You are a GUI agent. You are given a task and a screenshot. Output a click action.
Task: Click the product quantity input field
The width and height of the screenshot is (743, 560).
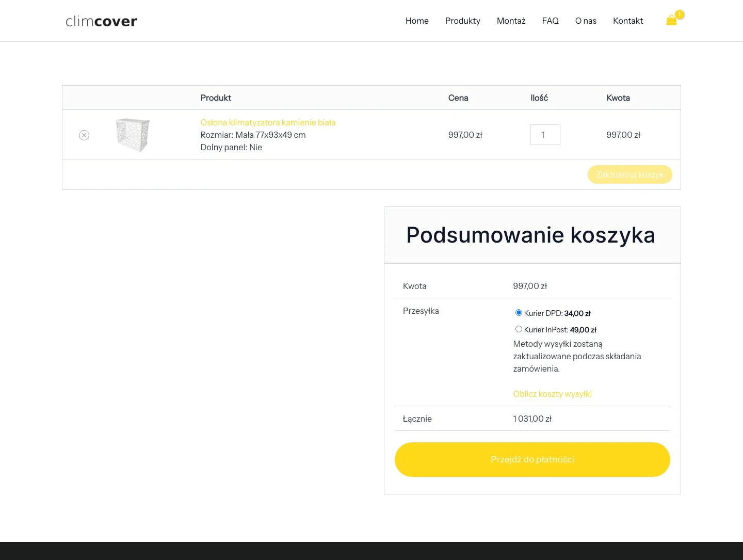[x=545, y=135]
